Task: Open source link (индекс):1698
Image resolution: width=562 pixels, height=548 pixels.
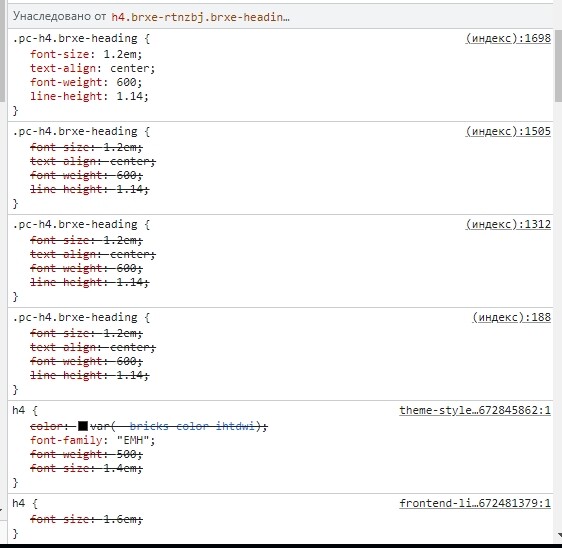Action: point(508,38)
